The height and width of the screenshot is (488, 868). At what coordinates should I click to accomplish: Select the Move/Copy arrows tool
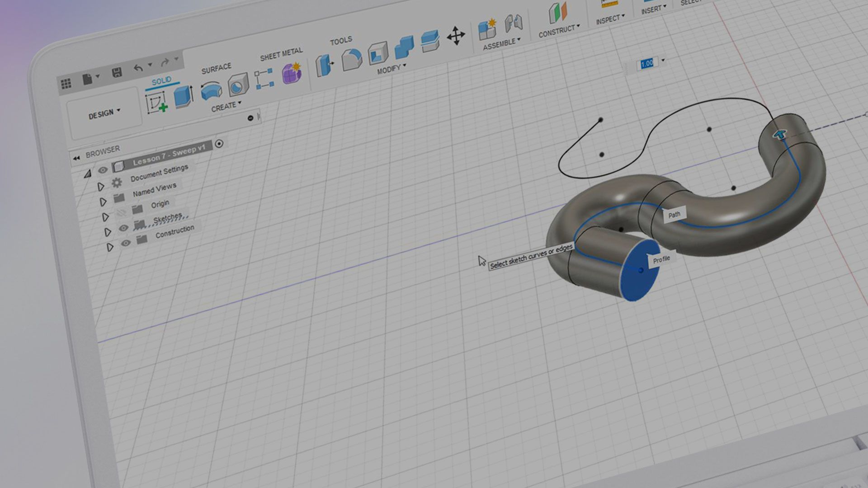pyautogui.click(x=456, y=36)
